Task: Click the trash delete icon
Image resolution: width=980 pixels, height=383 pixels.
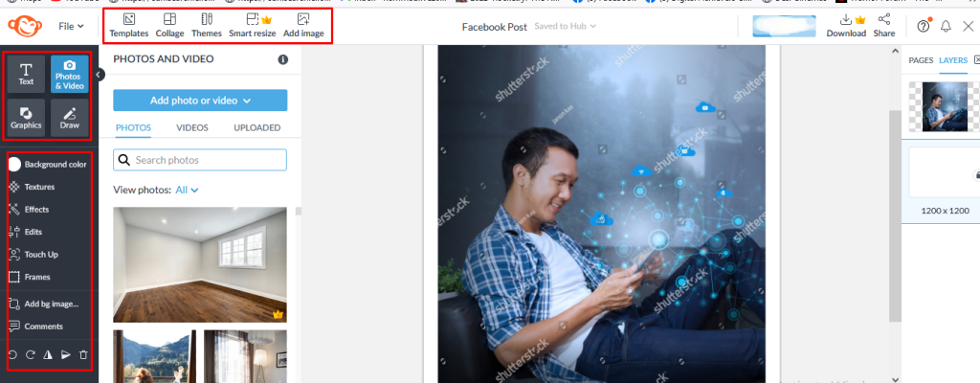Action: [x=84, y=355]
